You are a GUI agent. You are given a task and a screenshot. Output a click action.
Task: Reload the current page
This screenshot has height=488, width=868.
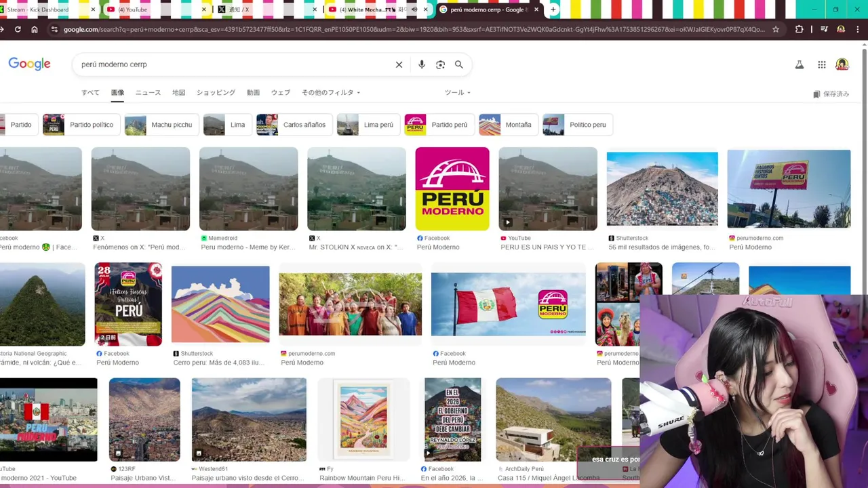point(18,29)
